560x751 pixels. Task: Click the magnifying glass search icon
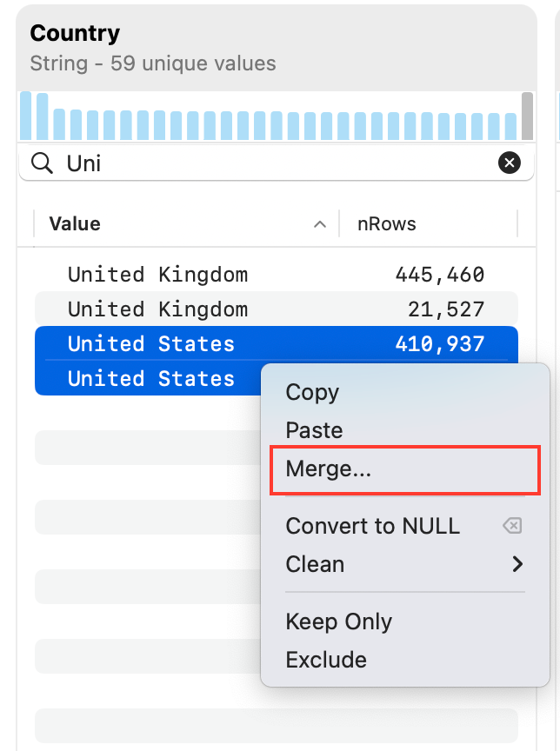[42, 163]
